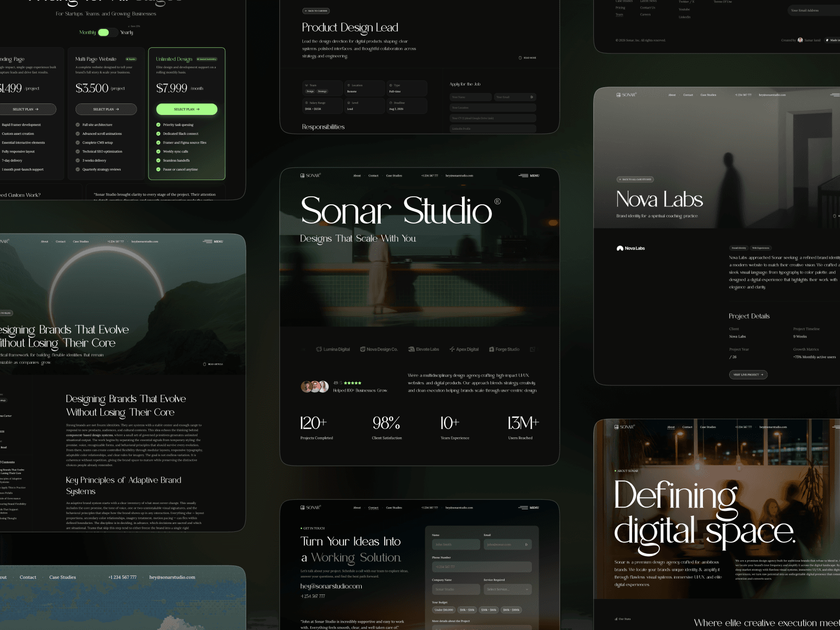Viewport: 840px width, 630px height.
Task: Toggle the Monthly/Yearly pricing switch
Action: point(107,33)
